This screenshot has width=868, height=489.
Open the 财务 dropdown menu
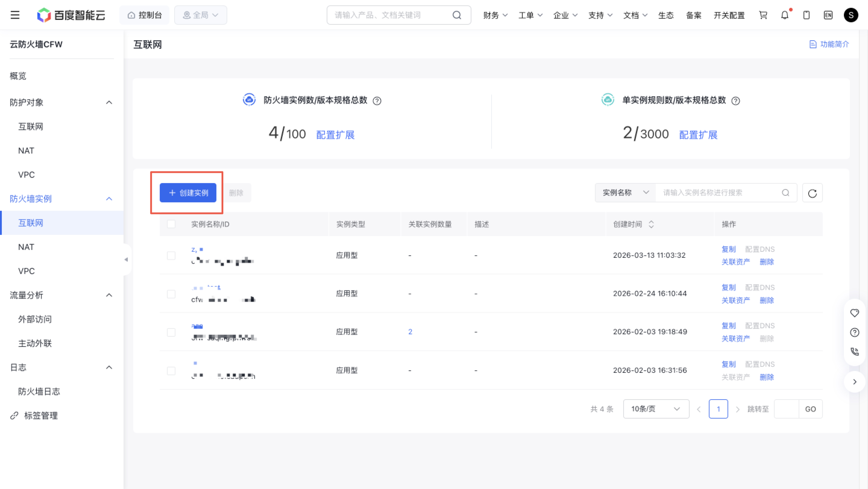click(495, 15)
